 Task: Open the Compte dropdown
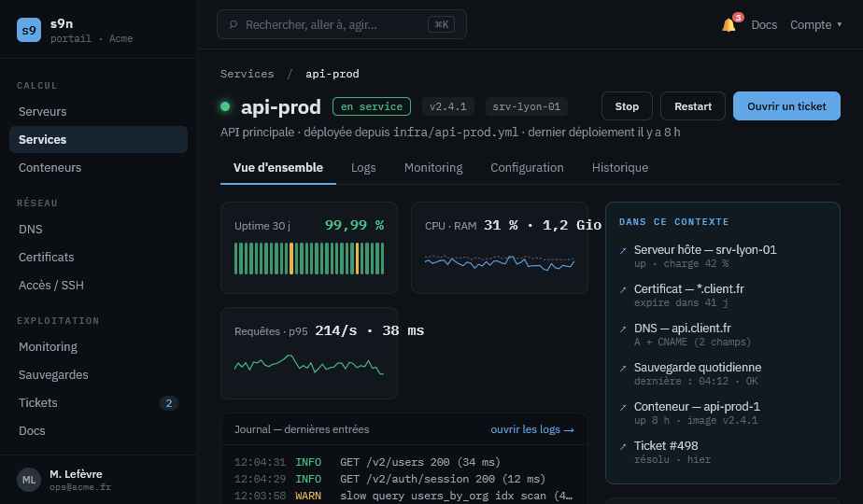click(815, 25)
